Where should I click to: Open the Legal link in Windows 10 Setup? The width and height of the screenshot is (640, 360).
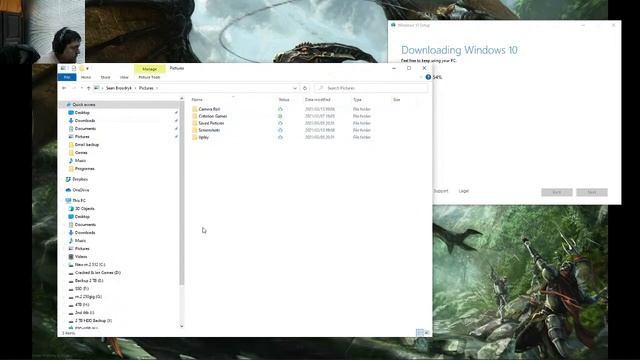click(x=464, y=191)
